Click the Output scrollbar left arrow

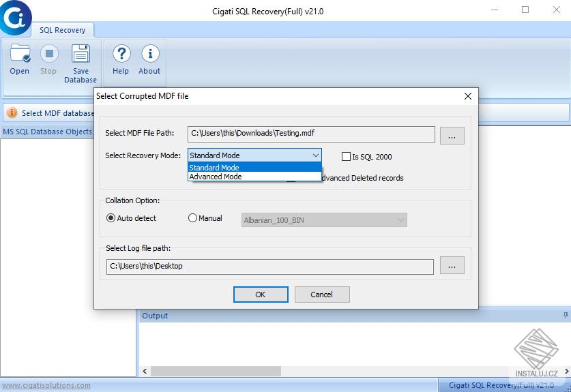145,372
